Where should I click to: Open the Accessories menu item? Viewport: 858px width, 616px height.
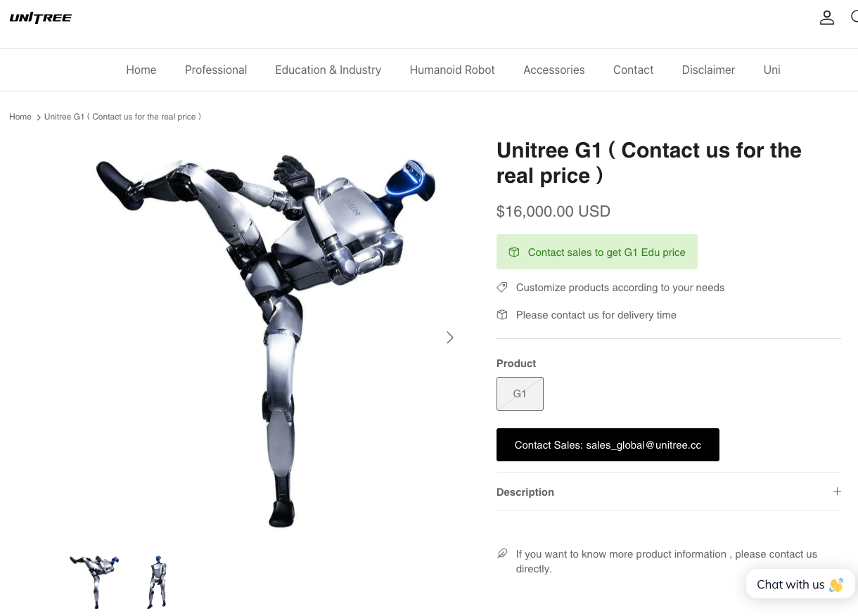pyautogui.click(x=554, y=70)
